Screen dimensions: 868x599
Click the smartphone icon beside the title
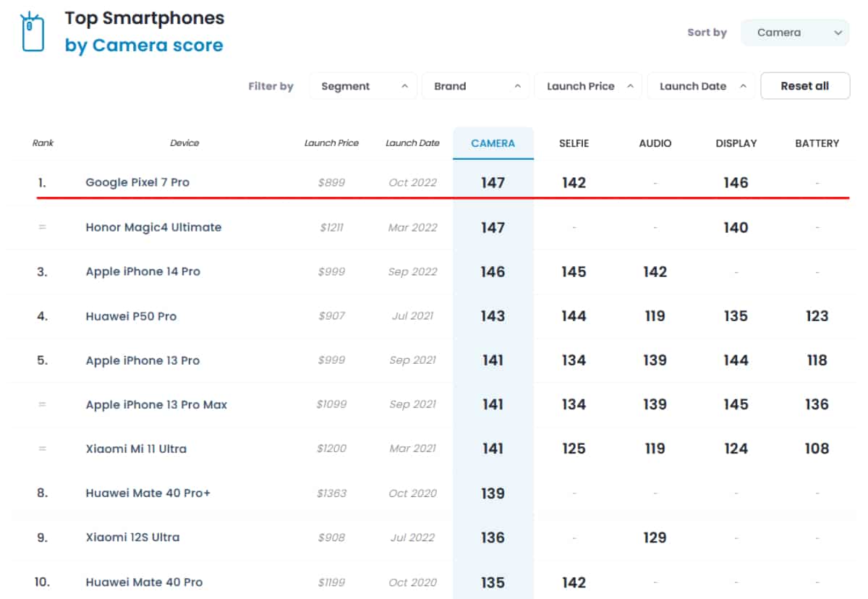point(32,33)
